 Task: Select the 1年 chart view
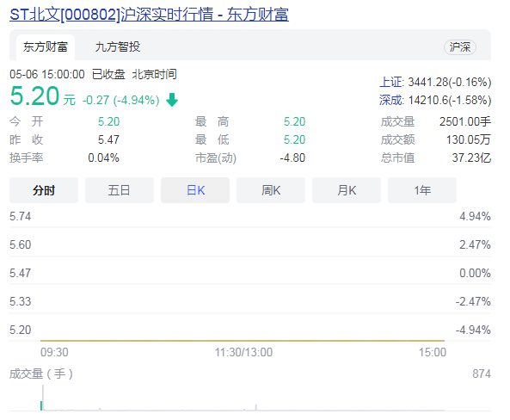pos(422,190)
